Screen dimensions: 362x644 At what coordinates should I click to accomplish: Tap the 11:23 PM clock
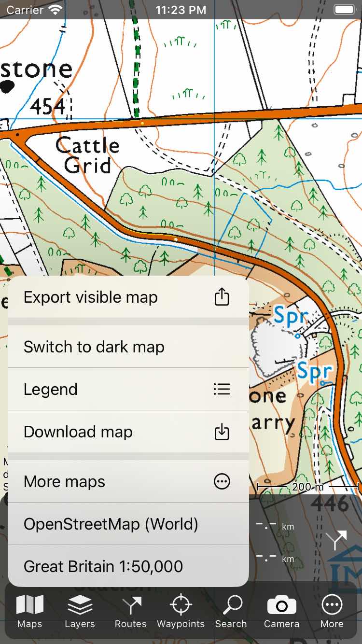tap(181, 10)
